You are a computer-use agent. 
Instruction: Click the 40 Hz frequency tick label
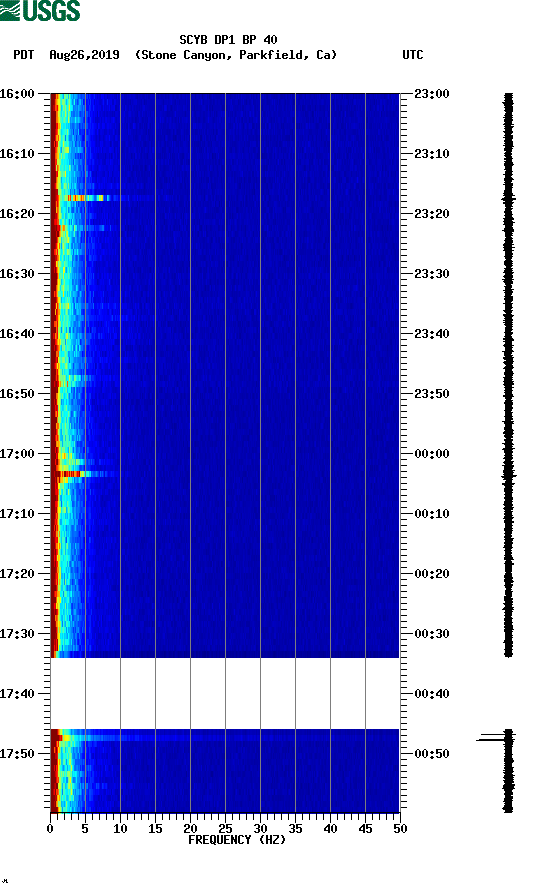(331, 829)
